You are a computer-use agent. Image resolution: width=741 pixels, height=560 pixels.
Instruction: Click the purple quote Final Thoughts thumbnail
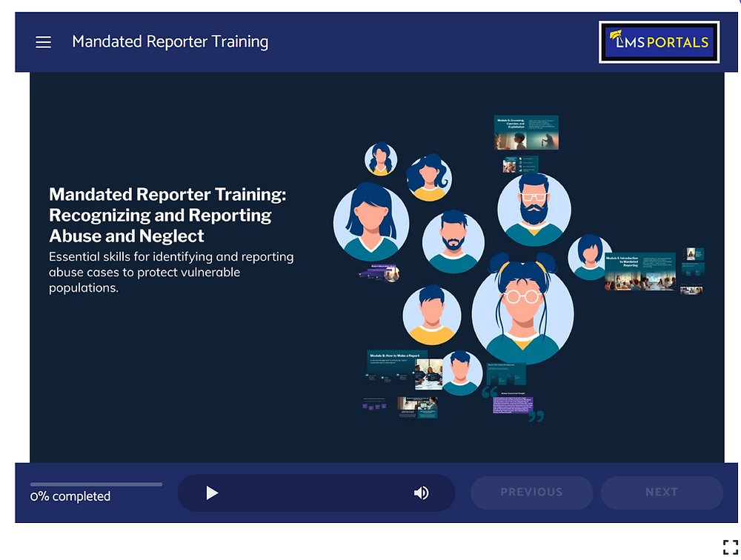point(514,404)
